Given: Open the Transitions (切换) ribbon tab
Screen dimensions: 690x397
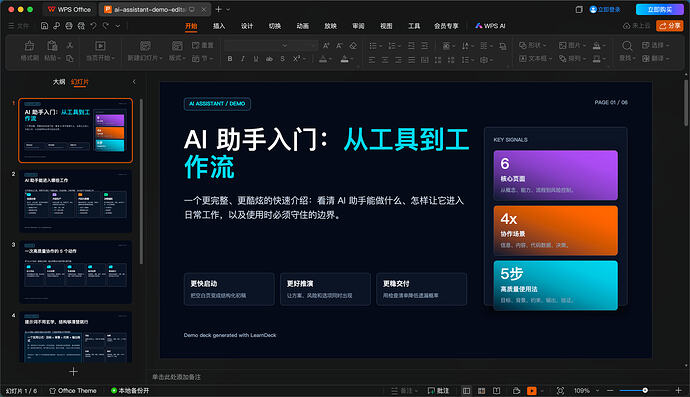Looking at the screenshot, I should (x=275, y=26).
